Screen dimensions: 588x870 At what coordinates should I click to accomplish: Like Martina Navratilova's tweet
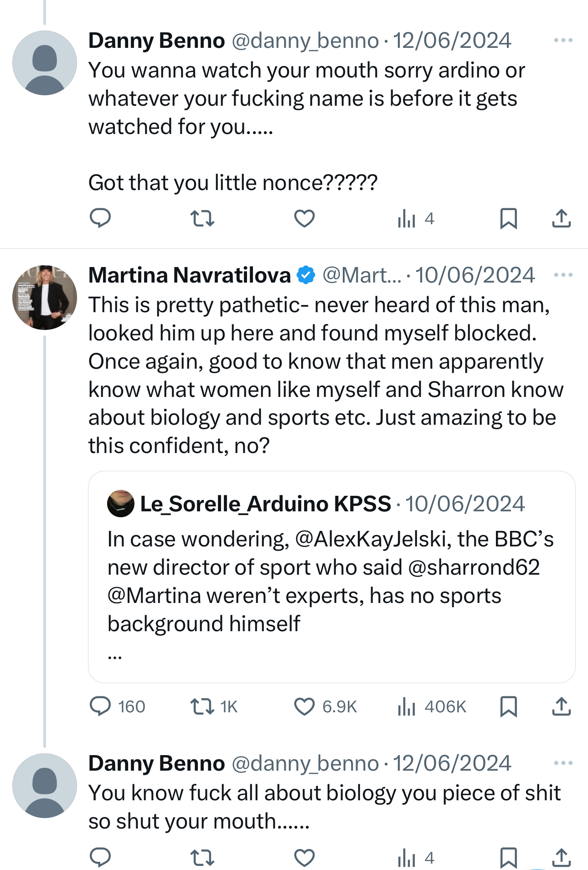click(304, 706)
